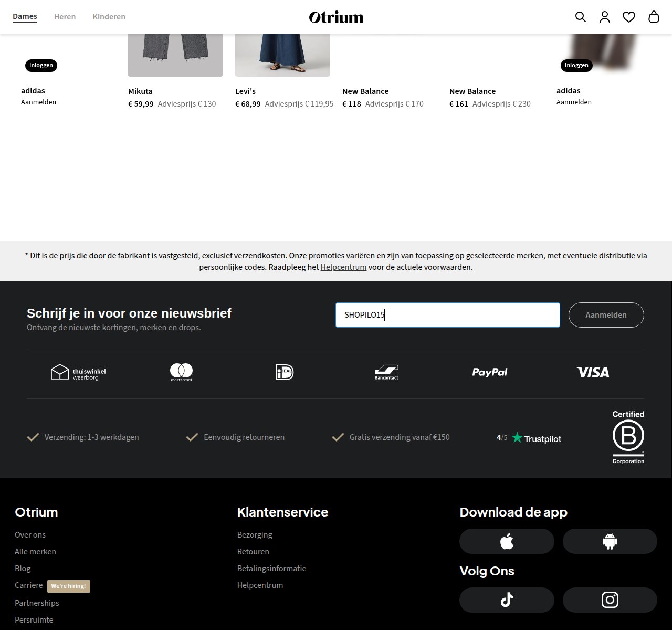Click the VISA logo

click(593, 372)
